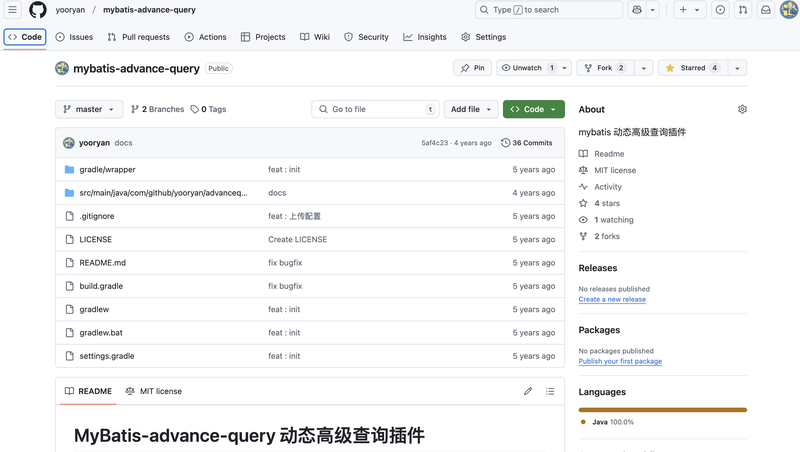Click yooryan commit author avatar
The width and height of the screenshot is (800, 452).
point(69,143)
